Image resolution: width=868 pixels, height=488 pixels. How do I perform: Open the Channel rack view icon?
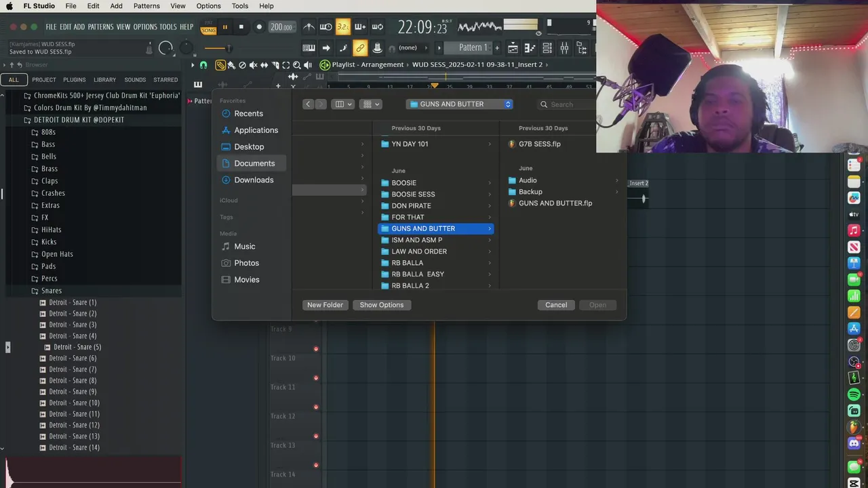[547, 47]
